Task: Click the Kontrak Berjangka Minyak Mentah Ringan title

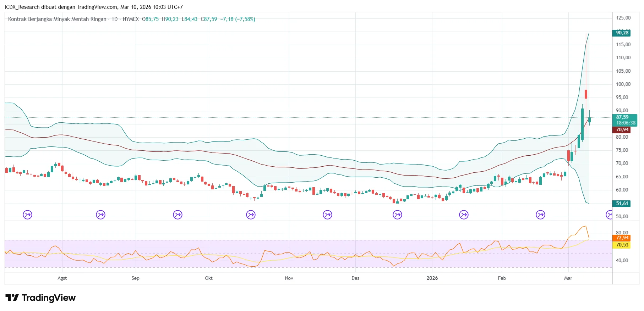Action: point(57,19)
